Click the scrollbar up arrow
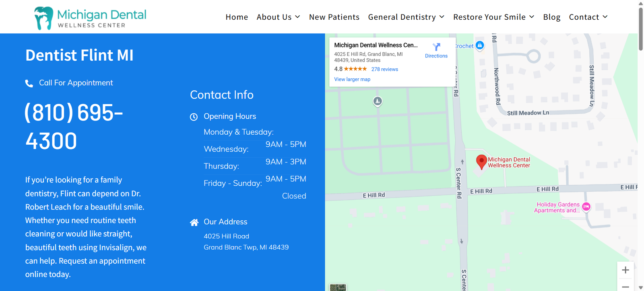This screenshot has height=291, width=644. coord(641,3)
